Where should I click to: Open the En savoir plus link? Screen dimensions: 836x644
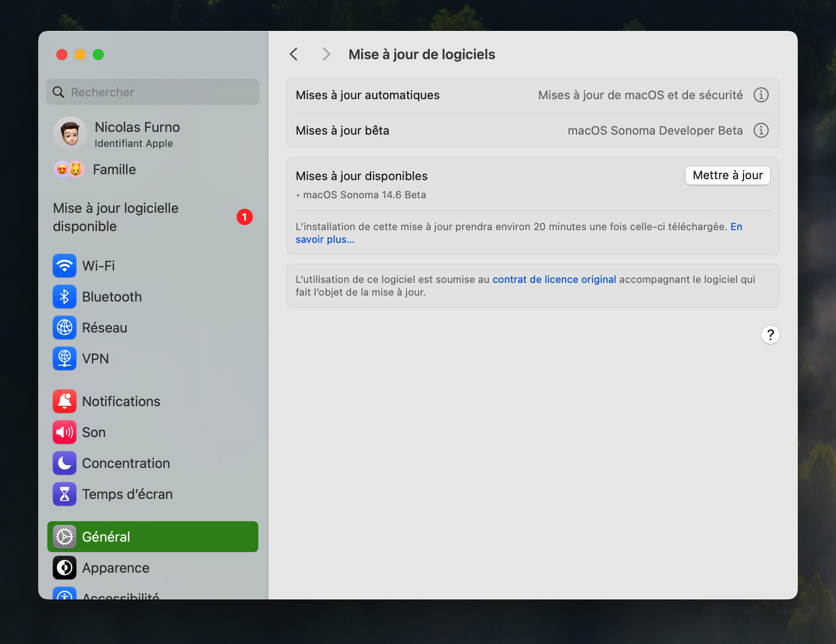[325, 239]
